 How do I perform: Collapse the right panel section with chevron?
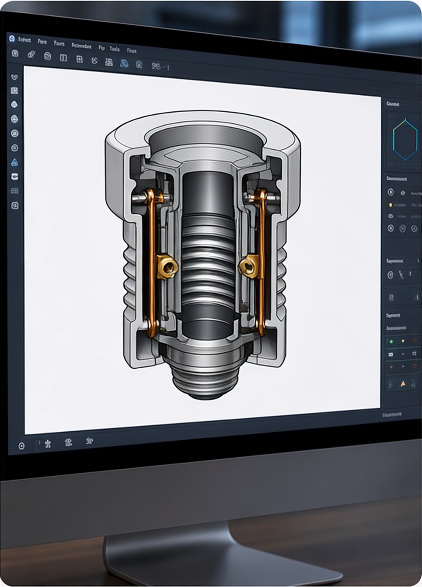[418, 260]
